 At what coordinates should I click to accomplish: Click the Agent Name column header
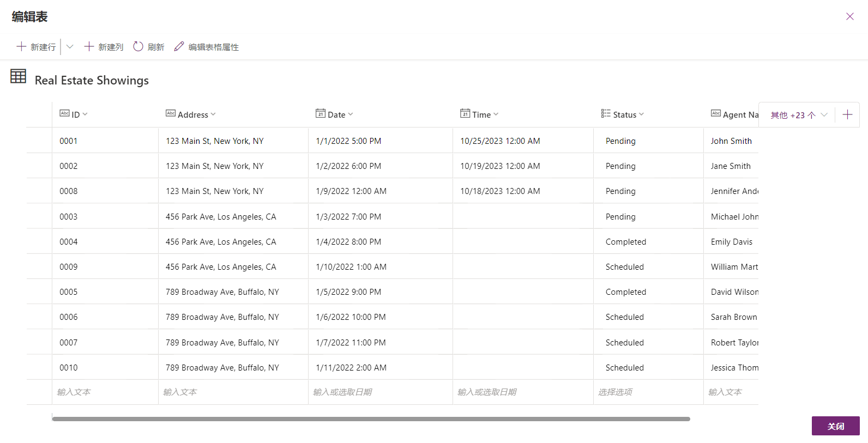tap(734, 114)
